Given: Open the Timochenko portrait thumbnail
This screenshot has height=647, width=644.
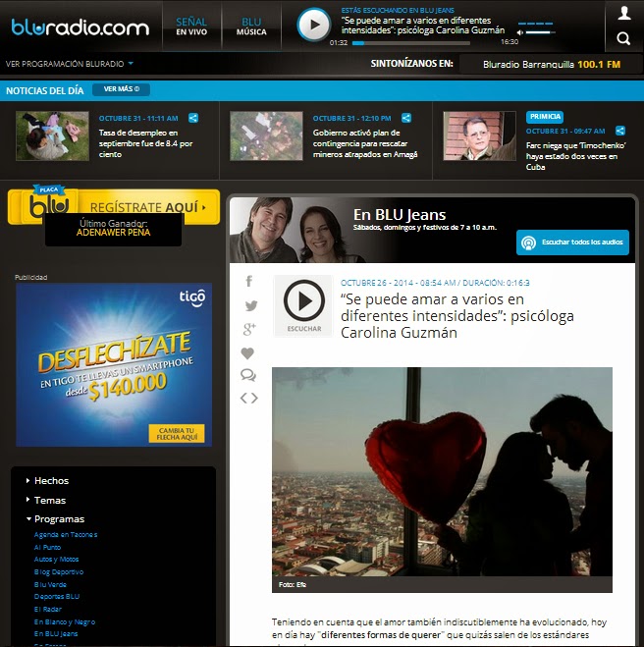Looking at the screenshot, I should [x=479, y=135].
